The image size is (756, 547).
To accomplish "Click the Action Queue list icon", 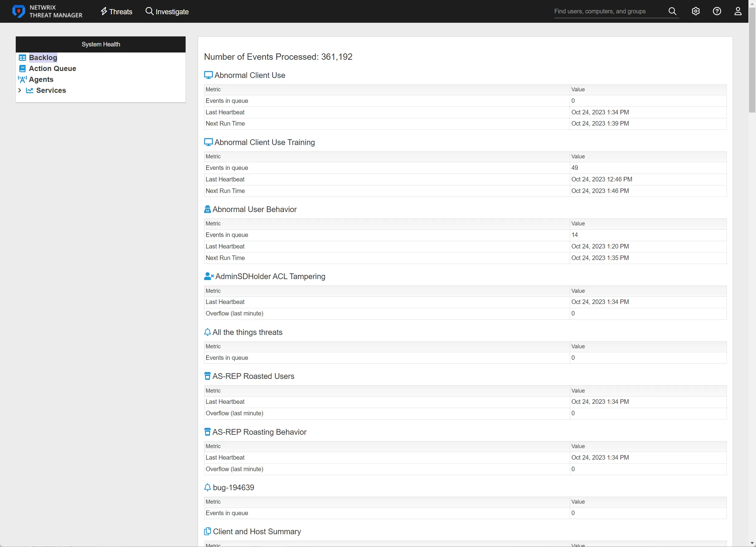I will tap(22, 69).
